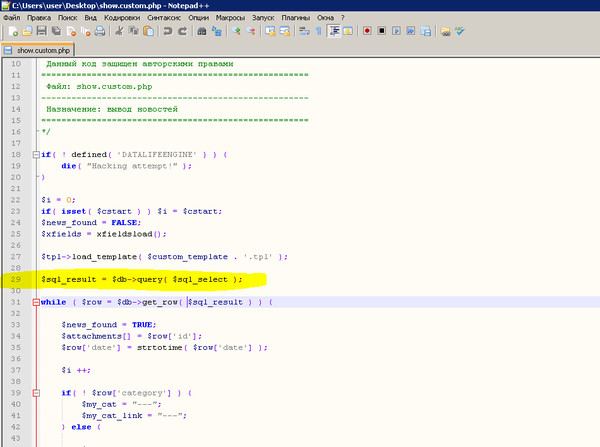
Task: Open the Кодировки menu
Action: [122, 17]
